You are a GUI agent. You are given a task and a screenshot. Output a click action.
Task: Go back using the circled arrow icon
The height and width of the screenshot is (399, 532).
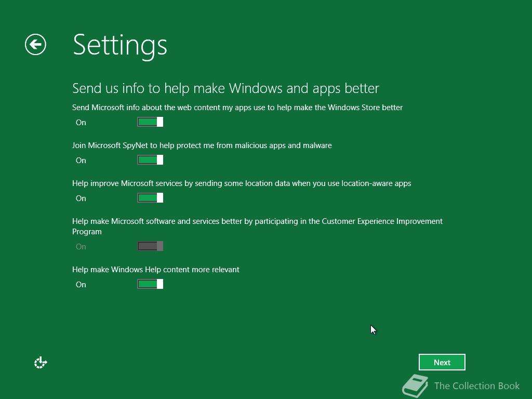pyautogui.click(x=36, y=45)
